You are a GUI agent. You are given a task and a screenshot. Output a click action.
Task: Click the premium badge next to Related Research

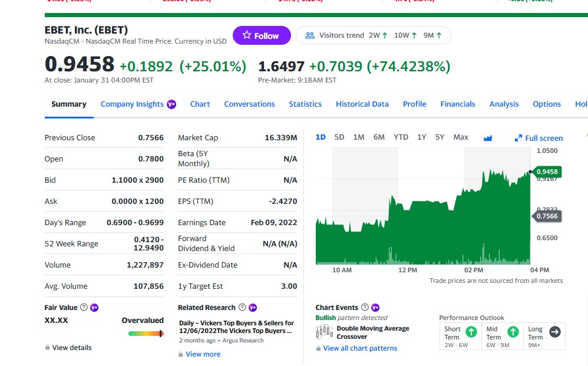point(253,308)
